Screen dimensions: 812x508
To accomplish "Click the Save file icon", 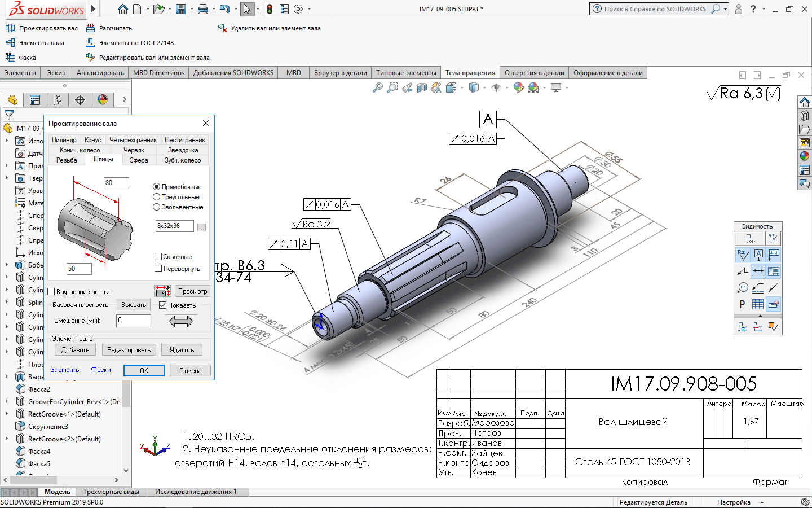I will point(181,9).
